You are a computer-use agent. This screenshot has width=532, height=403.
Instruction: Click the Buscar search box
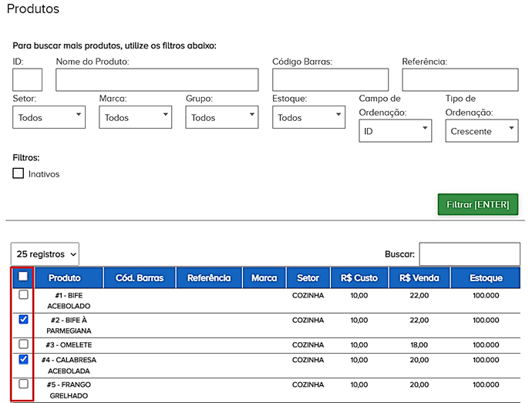click(x=469, y=254)
